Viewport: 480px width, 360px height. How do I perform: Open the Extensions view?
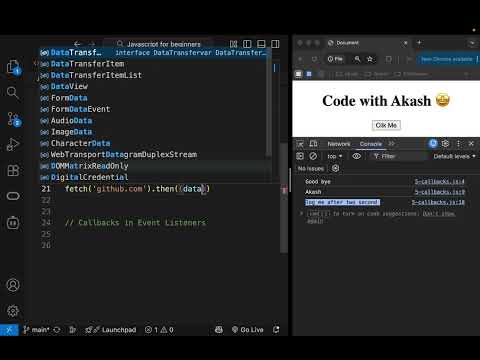[13, 170]
